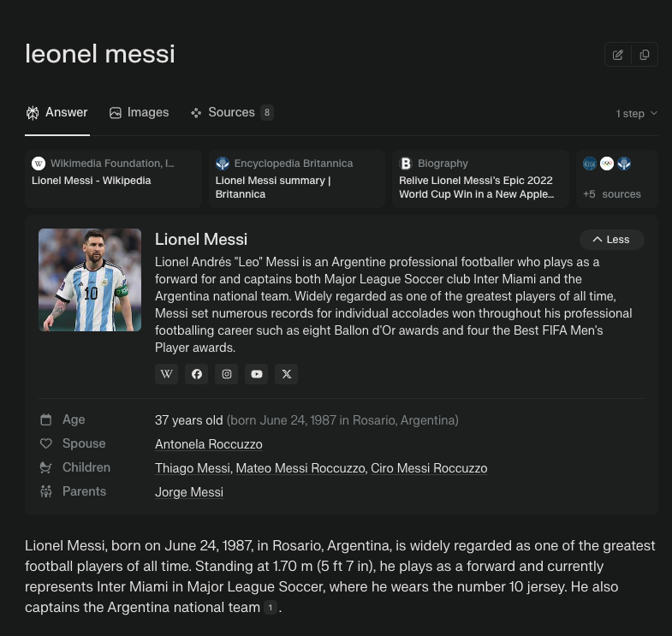Viewport: 672px width, 636px height.
Task: Open the Wikipedia Lionel Messi source card
Action: coord(113,179)
